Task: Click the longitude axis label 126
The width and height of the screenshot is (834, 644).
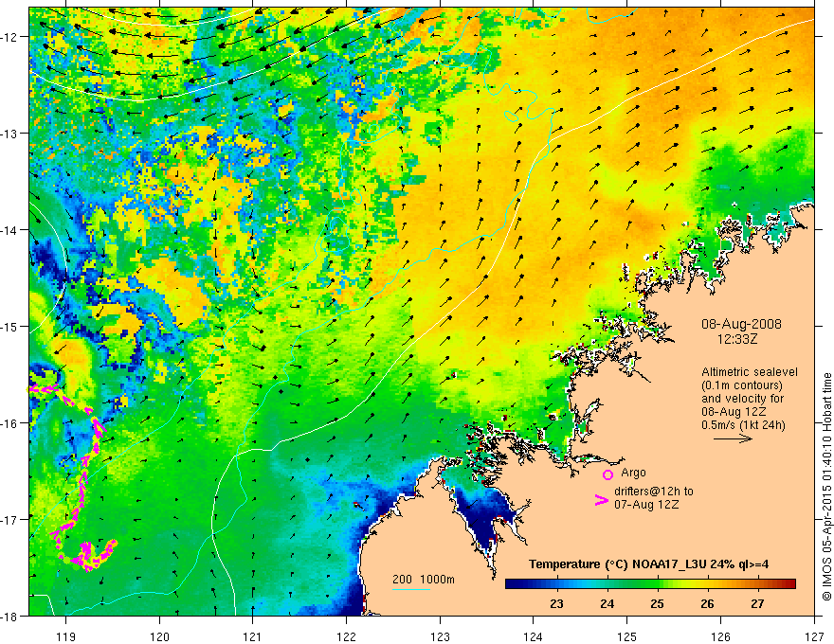Action: click(x=720, y=636)
